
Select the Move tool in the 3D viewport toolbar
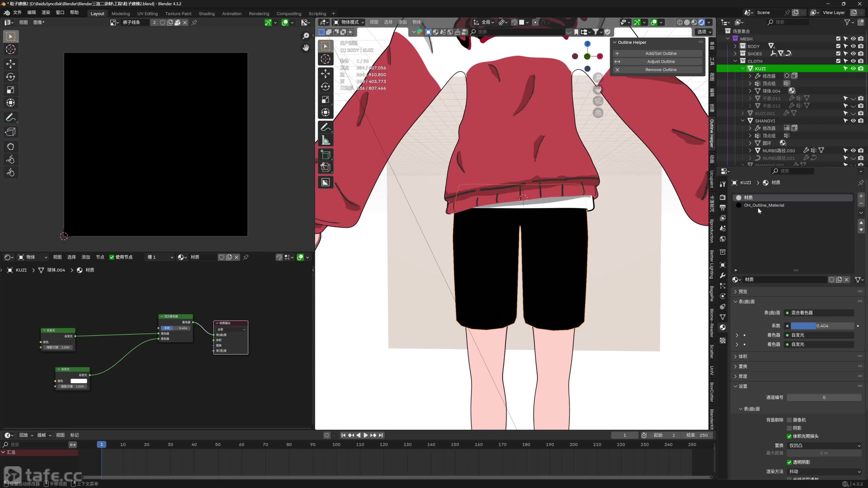[325, 74]
